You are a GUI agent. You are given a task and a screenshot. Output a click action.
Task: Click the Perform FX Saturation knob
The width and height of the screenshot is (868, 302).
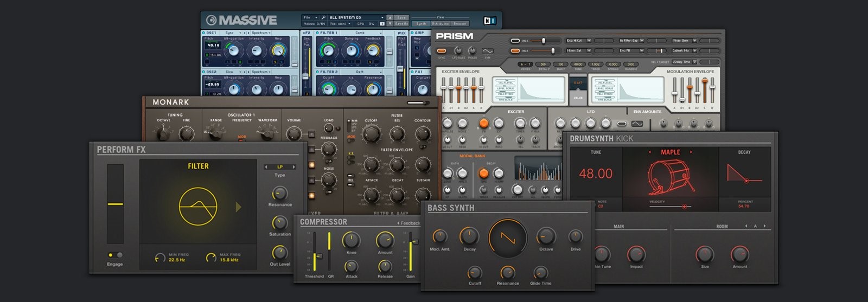pos(279,223)
